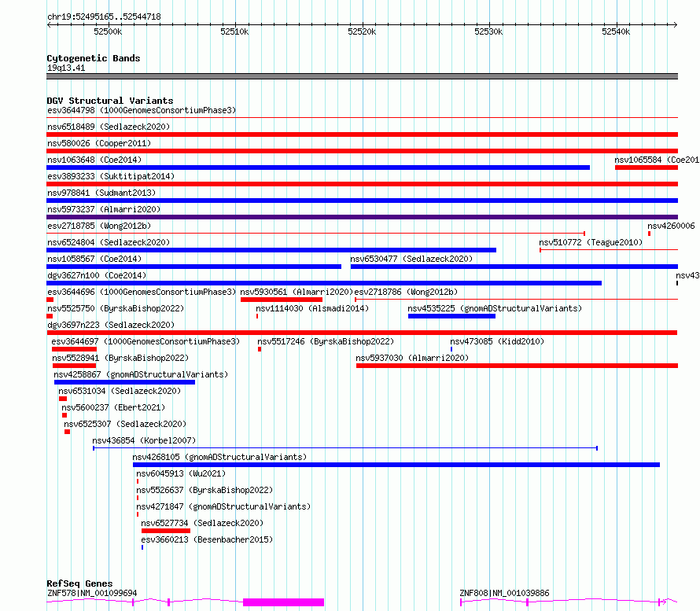Screen dimensions: 700x611
Task: Click the purple nsv5973237 Almarri2020 bar
Action: point(362,217)
